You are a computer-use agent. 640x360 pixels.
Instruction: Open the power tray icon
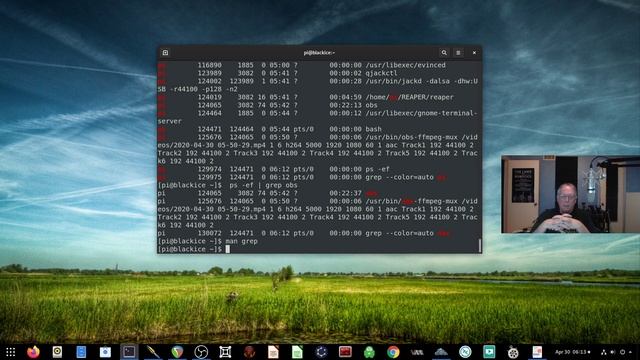coord(622,352)
